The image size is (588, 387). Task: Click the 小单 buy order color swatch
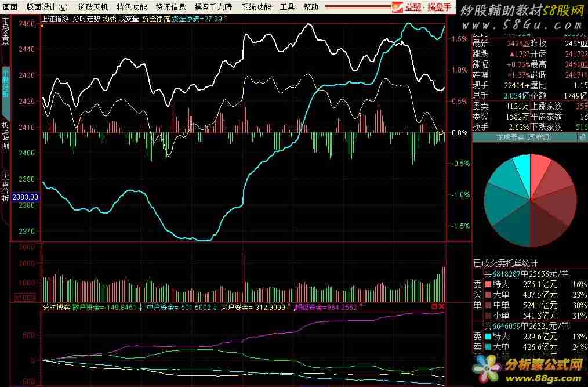[488, 316]
